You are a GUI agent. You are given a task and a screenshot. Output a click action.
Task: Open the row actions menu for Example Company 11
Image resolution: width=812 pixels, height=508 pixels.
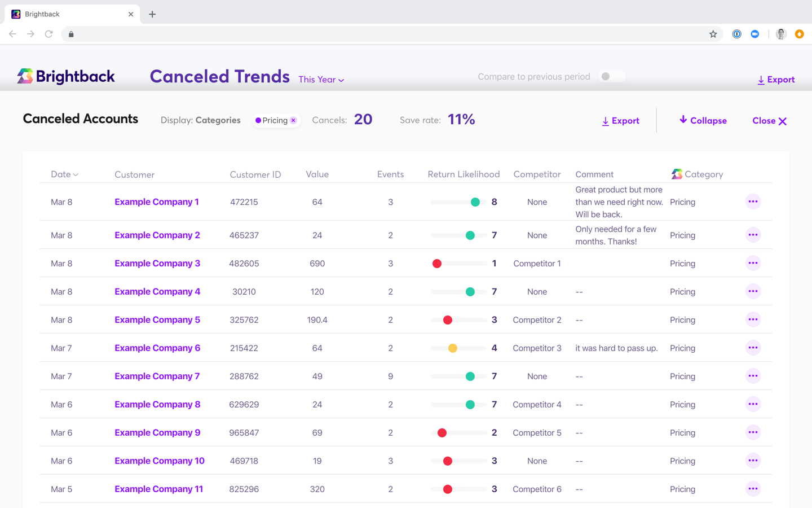753,489
